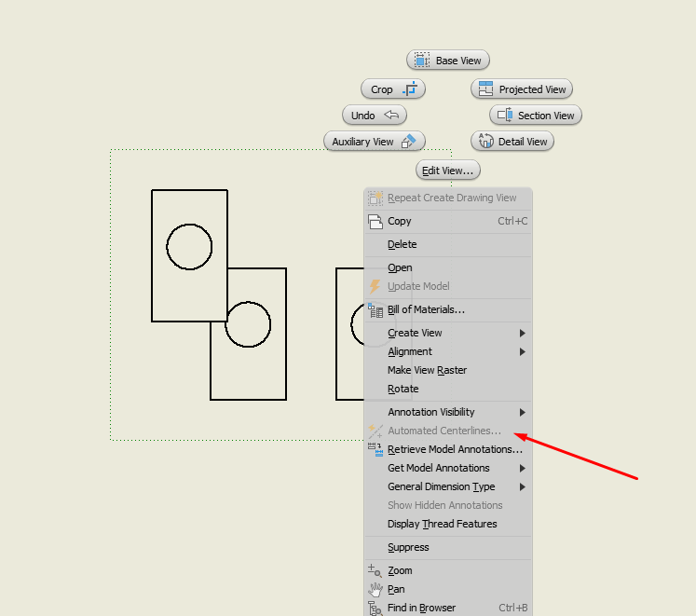The height and width of the screenshot is (616, 696).
Task: Click Show Hidden Annotations entry
Action: click(x=448, y=505)
